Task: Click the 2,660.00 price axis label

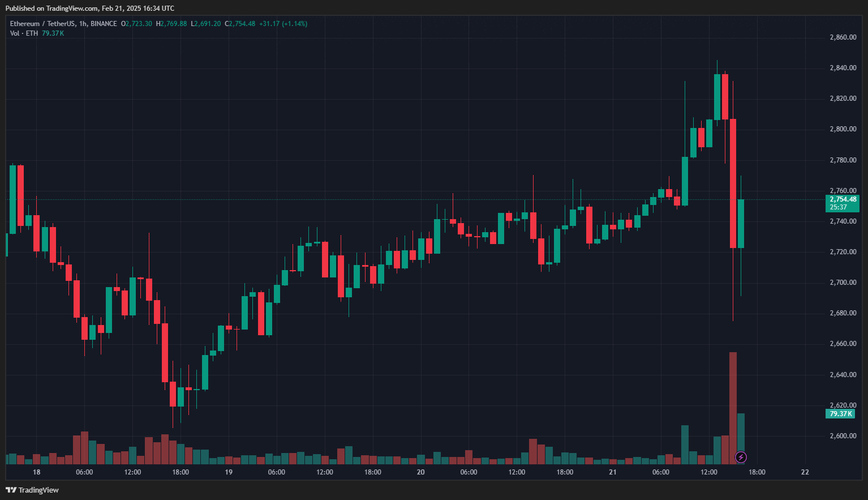Action: tap(843, 344)
